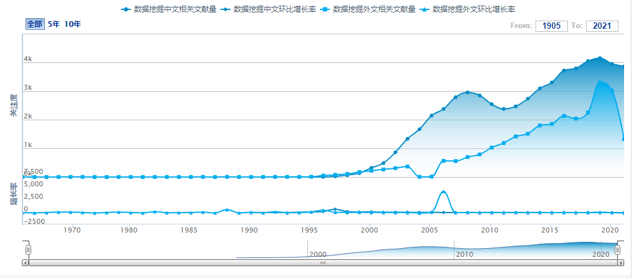The height and width of the screenshot is (278, 644).
Task: Click the 2020 label in navigator
Action: (x=600, y=254)
